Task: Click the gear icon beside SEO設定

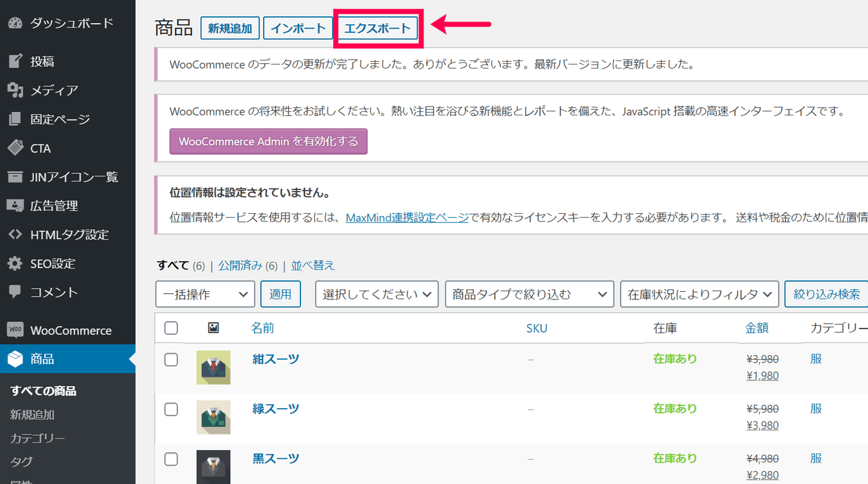Action: pyautogui.click(x=16, y=263)
